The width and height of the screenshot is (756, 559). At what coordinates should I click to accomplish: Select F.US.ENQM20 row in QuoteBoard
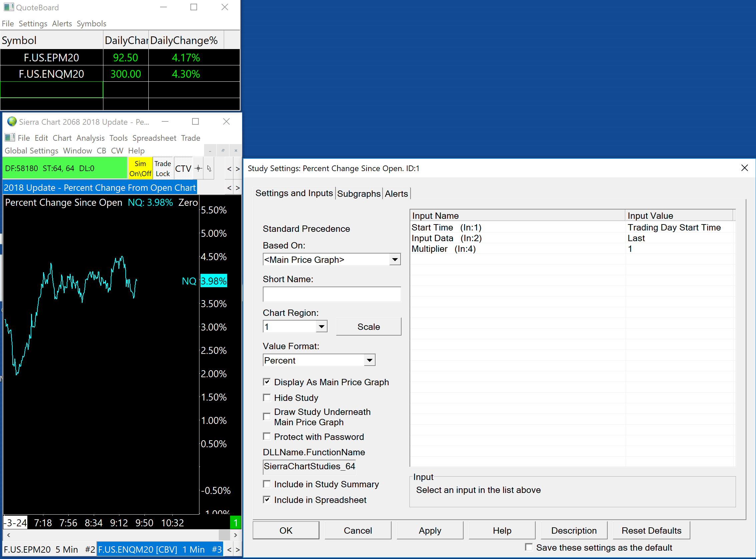point(120,73)
